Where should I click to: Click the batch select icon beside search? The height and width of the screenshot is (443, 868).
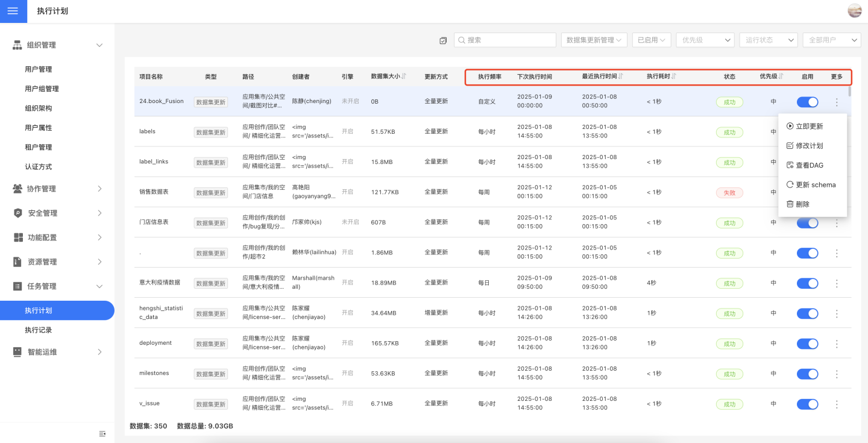(x=443, y=40)
